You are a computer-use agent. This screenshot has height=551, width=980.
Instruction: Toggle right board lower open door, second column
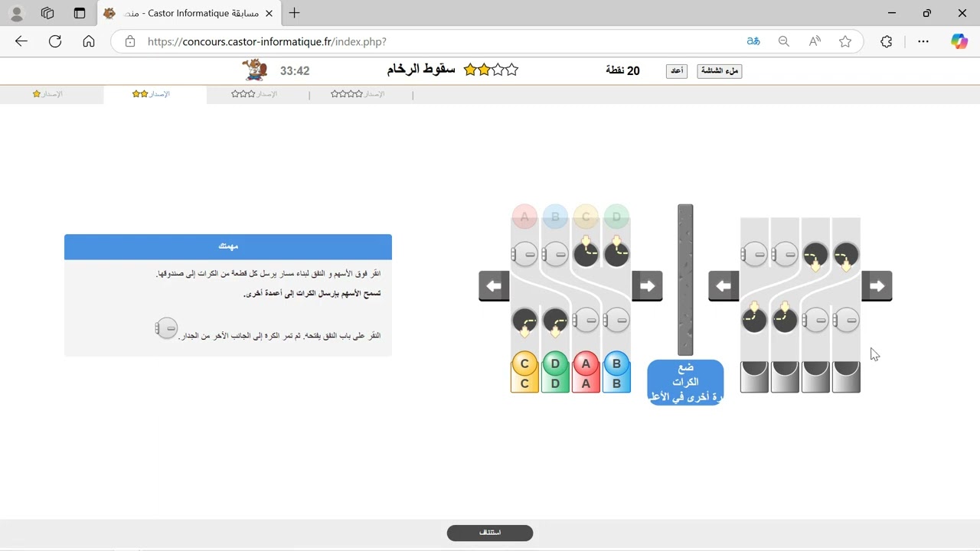tap(785, 320)
